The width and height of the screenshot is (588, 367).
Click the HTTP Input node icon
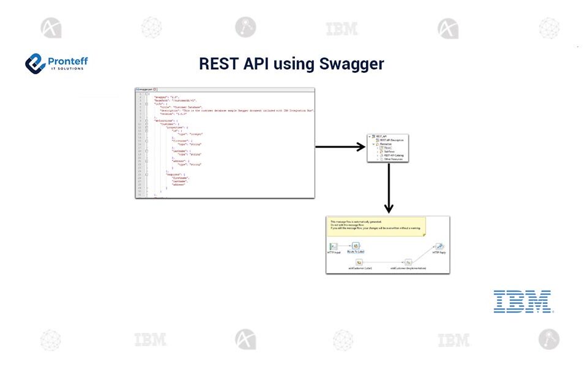coord(334,246)
